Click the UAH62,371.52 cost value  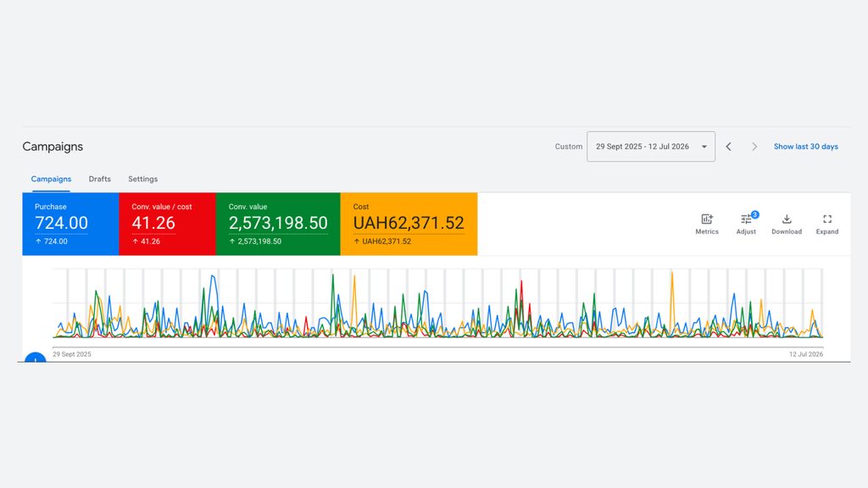[409, 223]
